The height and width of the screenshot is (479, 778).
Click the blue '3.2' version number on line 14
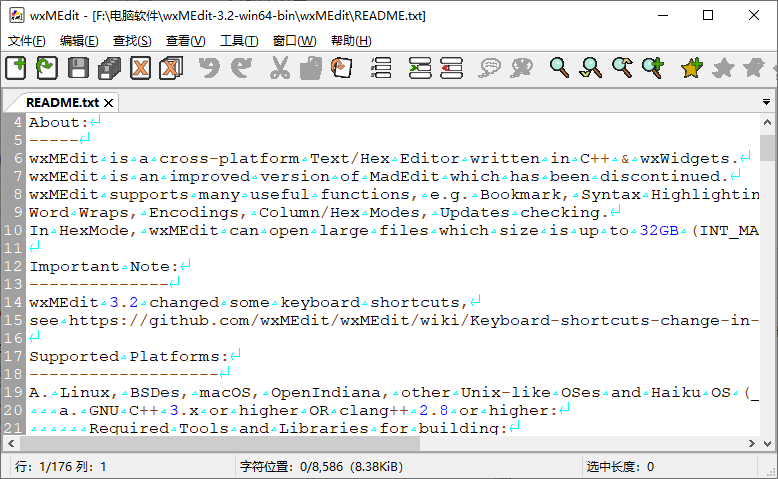[x=124, y=303]
